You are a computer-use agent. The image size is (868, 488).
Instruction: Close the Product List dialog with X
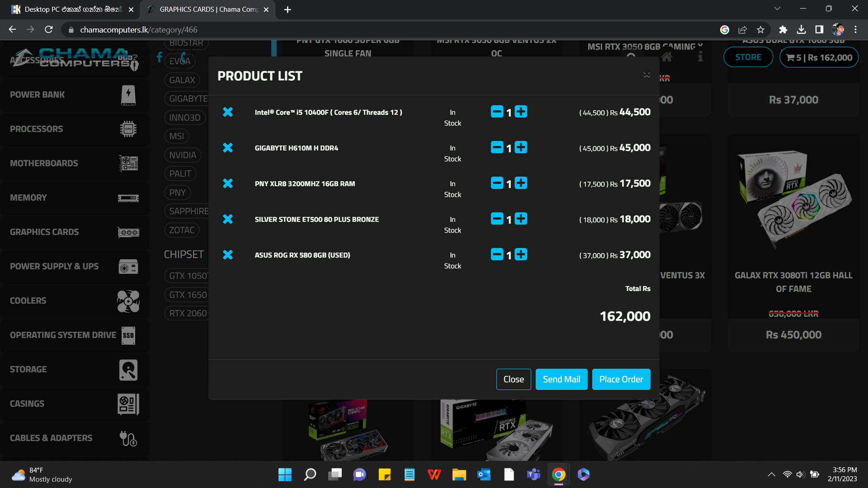tap(646, 75)
